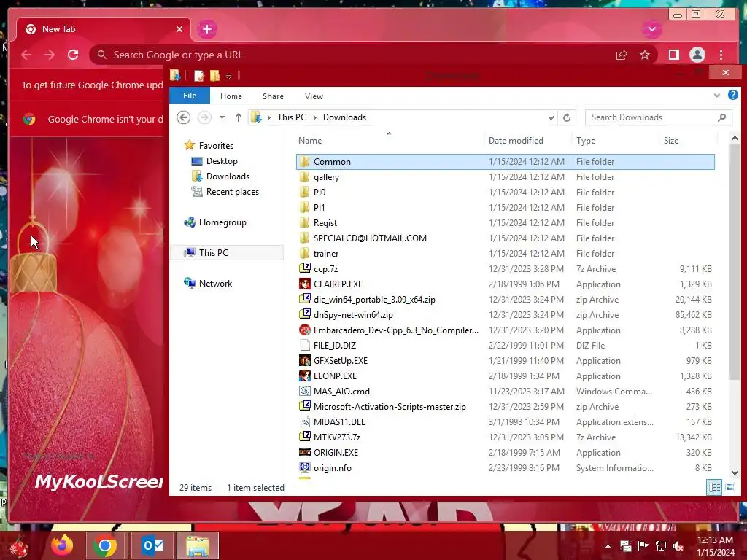Select the FILE_ID.DIZ file icon
The image size is (747, 560).
[305, 345]
